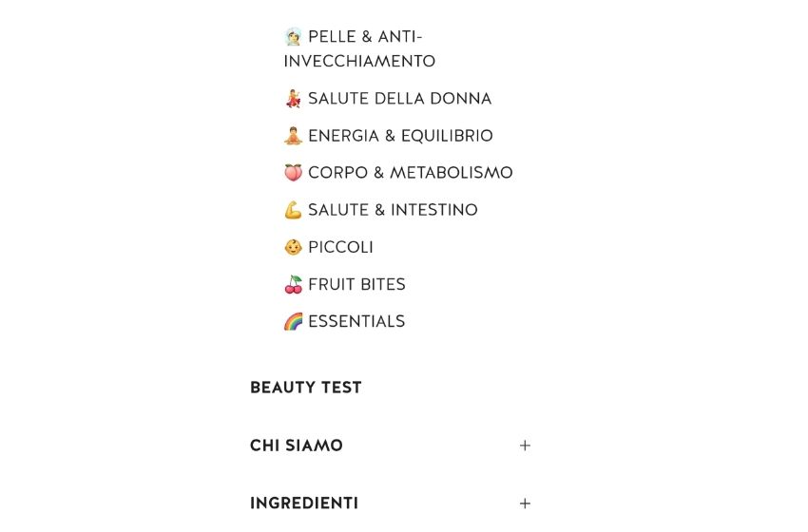Select the Energia & Equilibrio category
This screenshot has height=532, width=808.
coord(400,136)
